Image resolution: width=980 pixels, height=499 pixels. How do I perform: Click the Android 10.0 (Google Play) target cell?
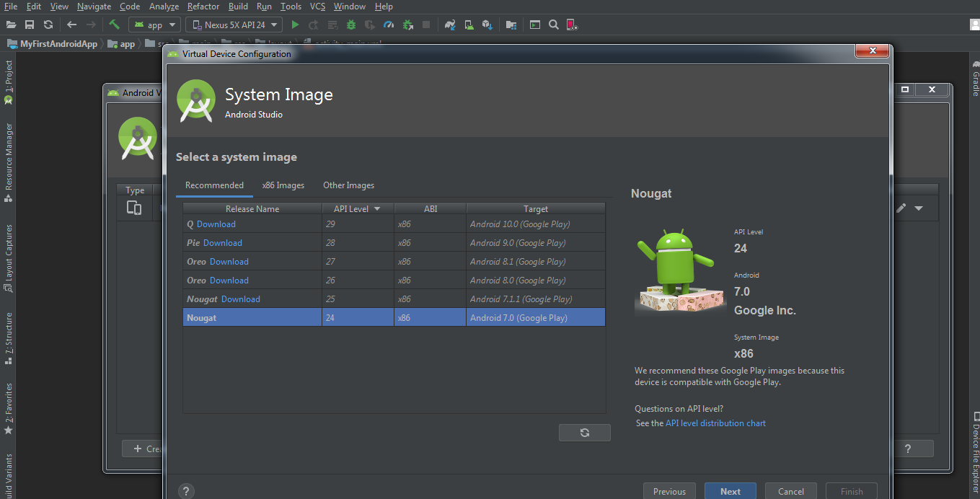pyautogui.click(x=536, y=224)
